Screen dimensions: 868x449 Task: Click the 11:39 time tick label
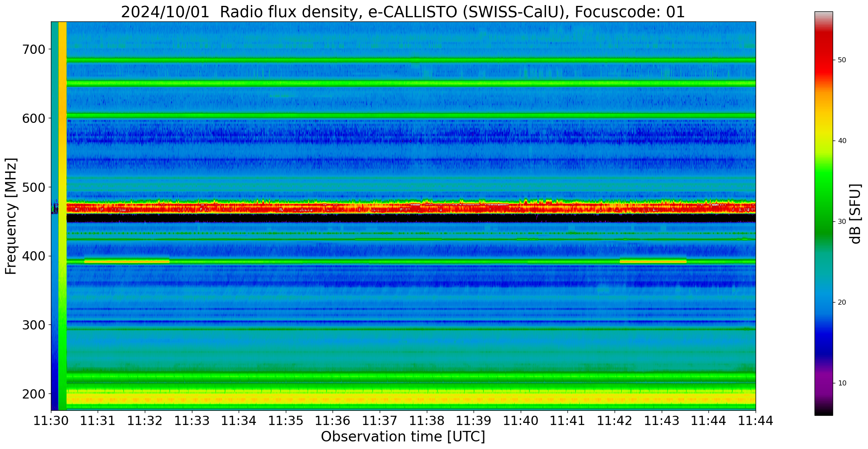click(x=474, y=420)
